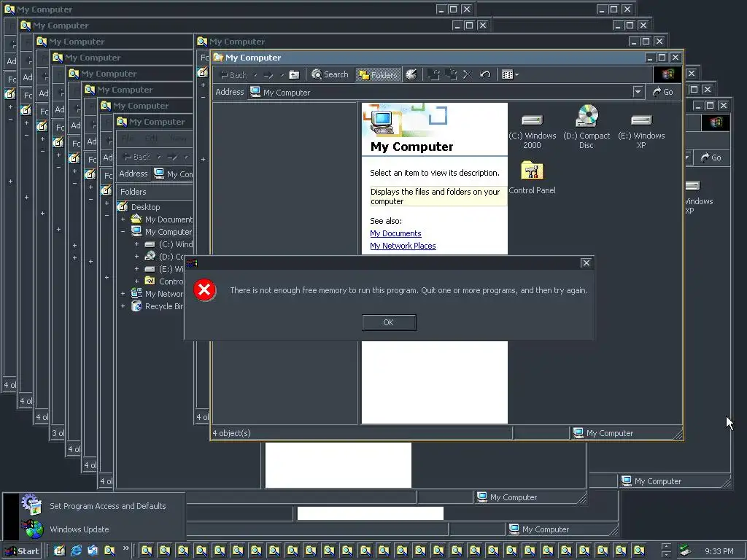Open the My Network Places link
Viewport: 747px width, 560px height.
tap(403, 246)
